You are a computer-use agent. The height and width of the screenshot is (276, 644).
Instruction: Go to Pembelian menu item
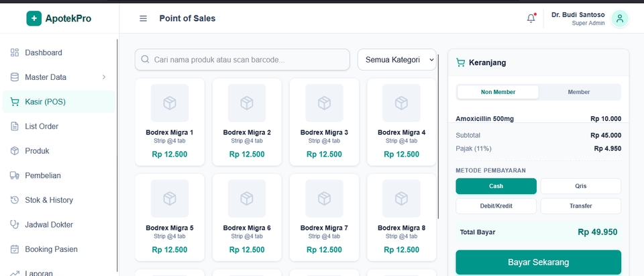(x=59, y=176)
